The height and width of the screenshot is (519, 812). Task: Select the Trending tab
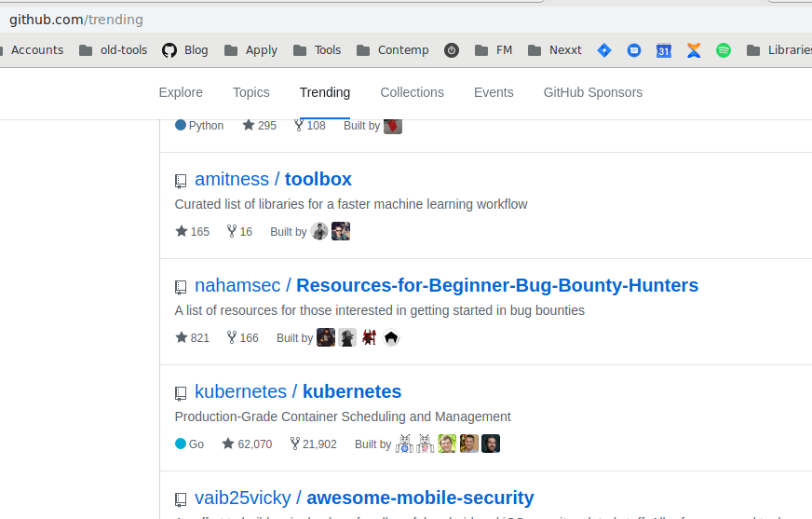(325, 92)
